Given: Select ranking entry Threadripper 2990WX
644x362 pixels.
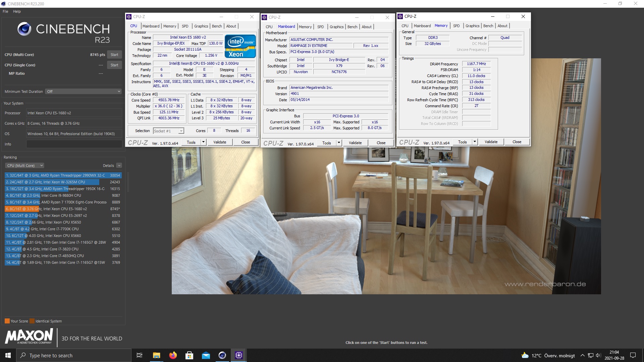Looking at the screenshot, I should (63, 175).
